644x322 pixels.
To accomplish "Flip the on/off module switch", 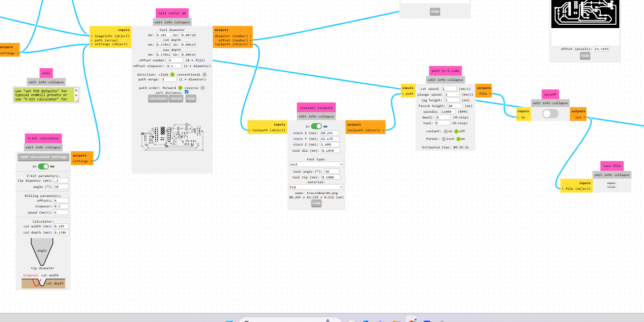I will click(x=550, y=114).
